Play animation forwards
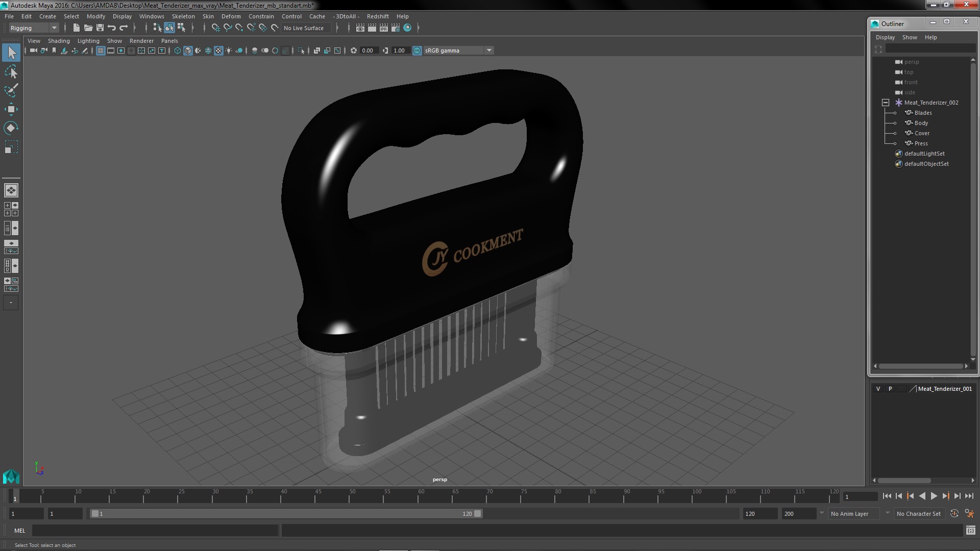 pos(934,496)
